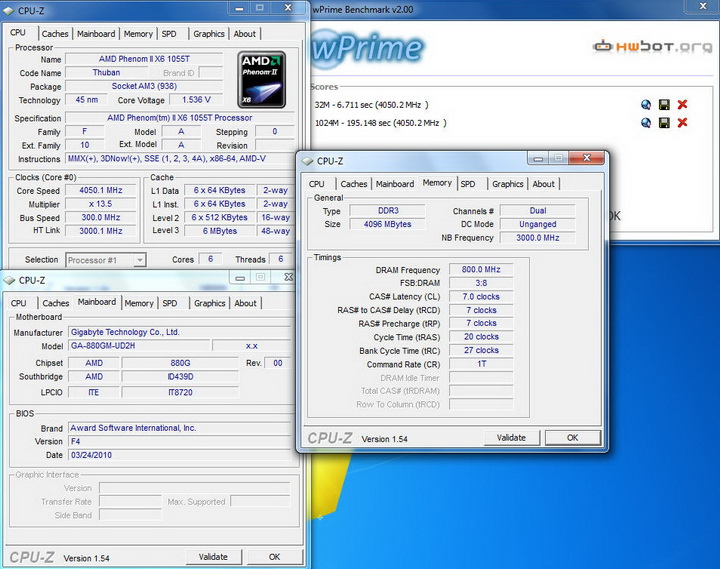Click the Socket AM3 (938) package field
720x569 pixels.
click(144, 86)
